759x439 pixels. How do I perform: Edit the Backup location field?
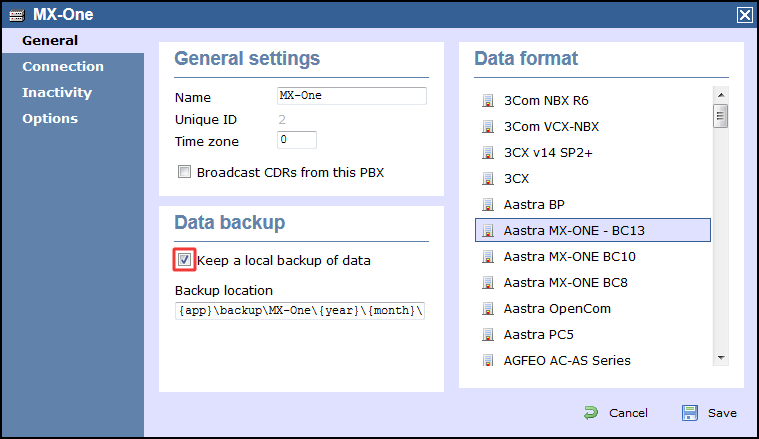(299, 311)
